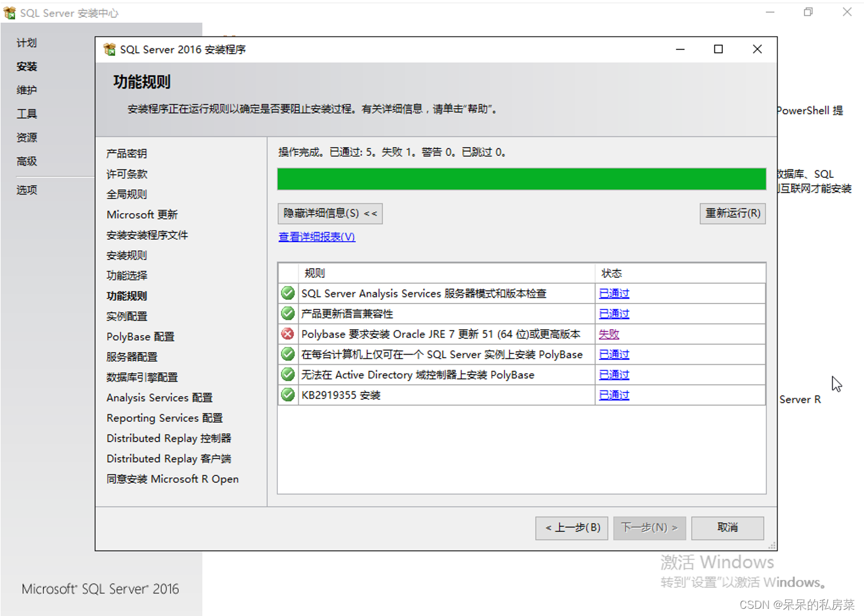The height and width of the screenshot is (616, 864).
Task: Click 重新运行(R) button
Action: pos(732,213)
